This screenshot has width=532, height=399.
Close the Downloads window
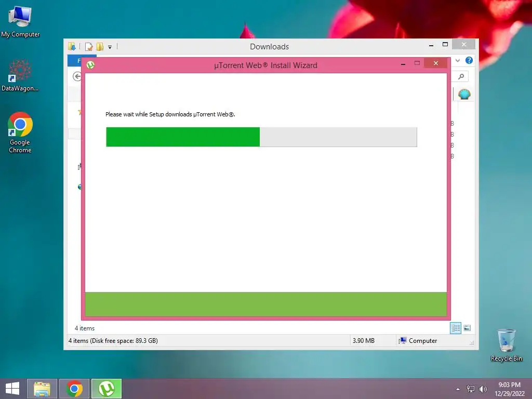(x=464, y=45)
